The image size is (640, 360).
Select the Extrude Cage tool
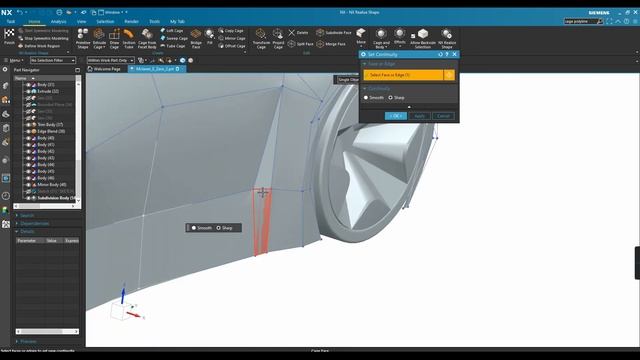tap(99, 38)
